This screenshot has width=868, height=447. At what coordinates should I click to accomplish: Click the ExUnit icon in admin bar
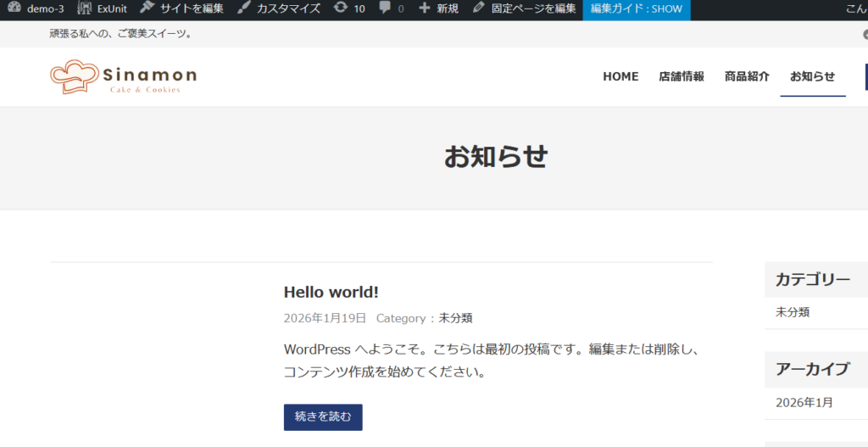pyautogui.click(x=85, y=8)
